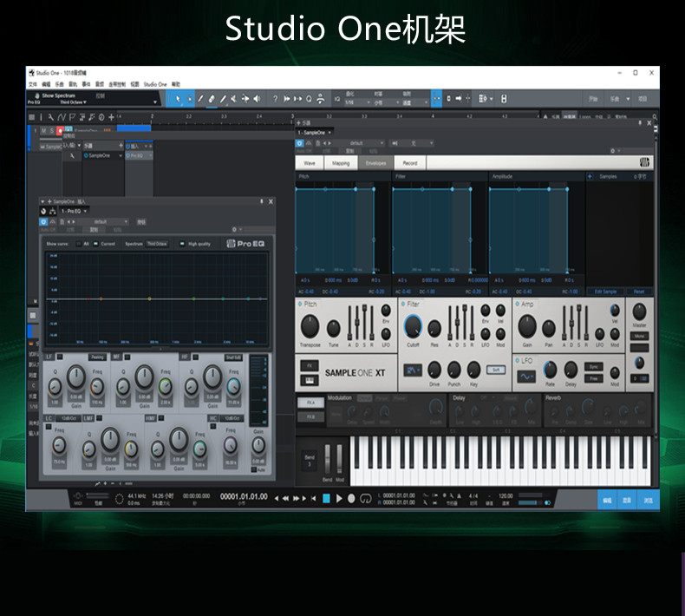This screenshot has height=616, width=685.
Task: Open the Pro EQ default preset dropdown
Action: [x=102, y=221]
